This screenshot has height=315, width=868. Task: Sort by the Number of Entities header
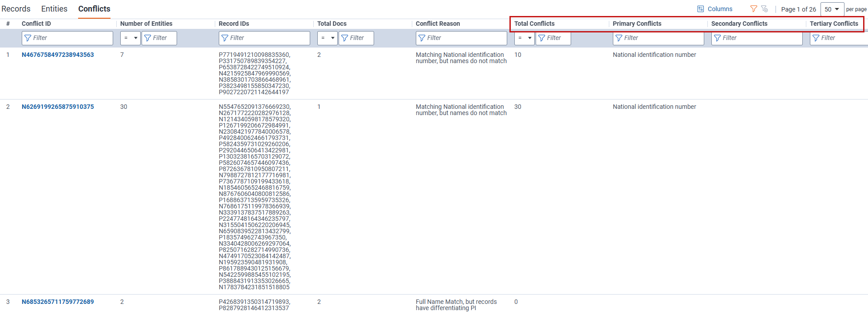point(146,24)
